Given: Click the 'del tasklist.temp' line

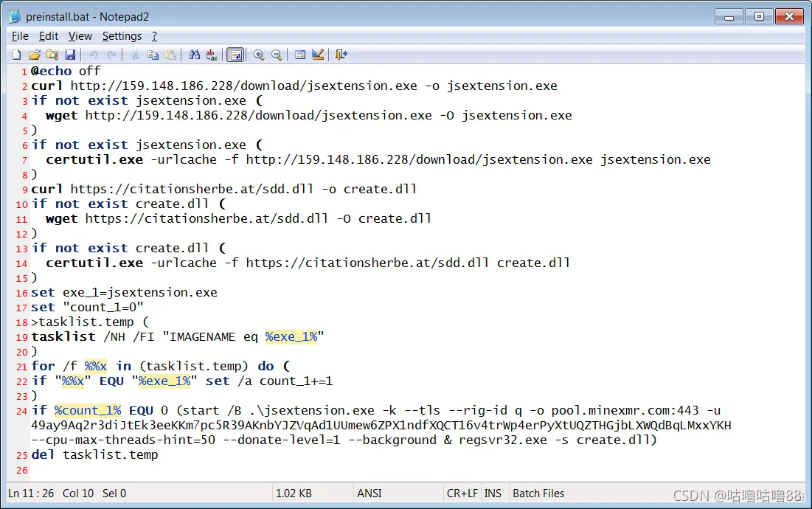Looking at the screenshot, I should [x=94, y=455].
